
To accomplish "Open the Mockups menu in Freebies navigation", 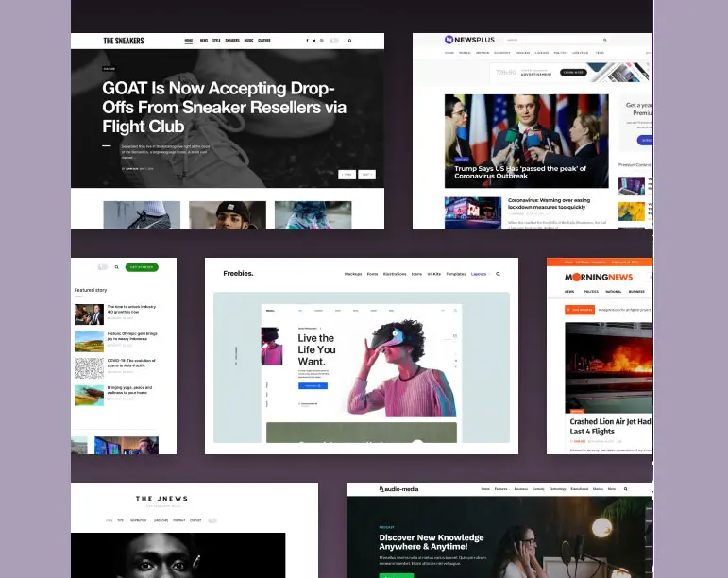I will coord(353,274).
